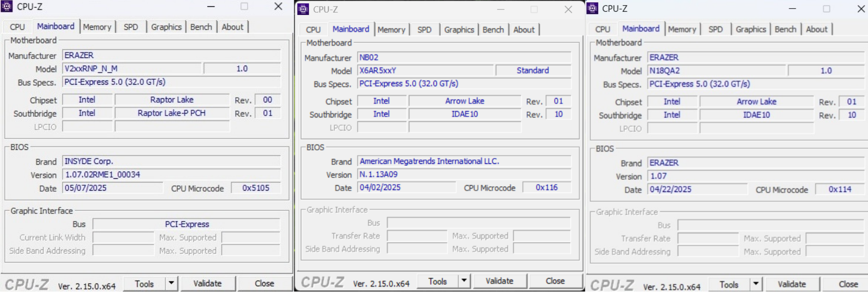Screen dimensions: 868x292
Task: Switch to CPU tab in middle window
Action: tap(313, 29)
